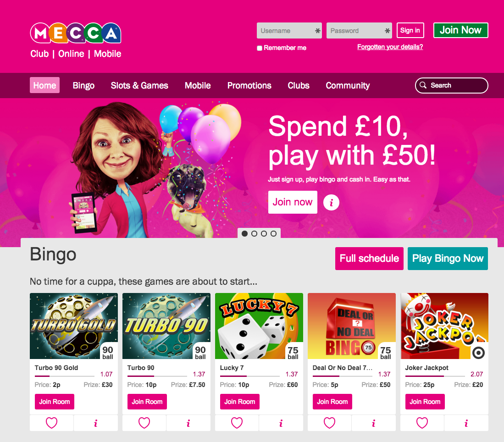
Task: Open Forgotten your details link
Action: click(390, 47)
